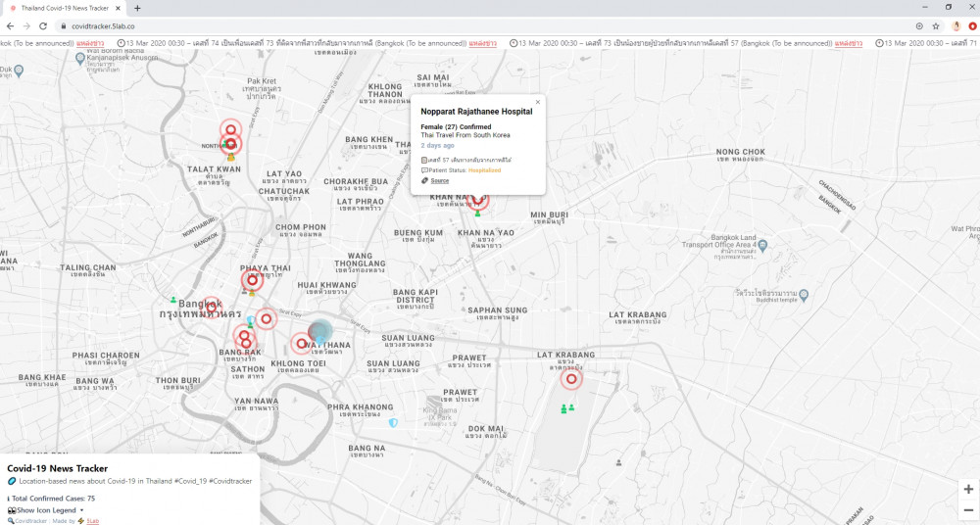Go back with browser back arrow
Viewport: 980px width, 525px height.
point(10,26)
